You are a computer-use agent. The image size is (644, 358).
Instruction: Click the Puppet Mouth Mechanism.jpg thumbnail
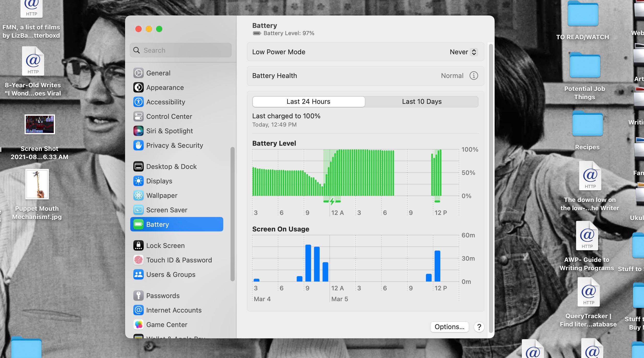37,184
